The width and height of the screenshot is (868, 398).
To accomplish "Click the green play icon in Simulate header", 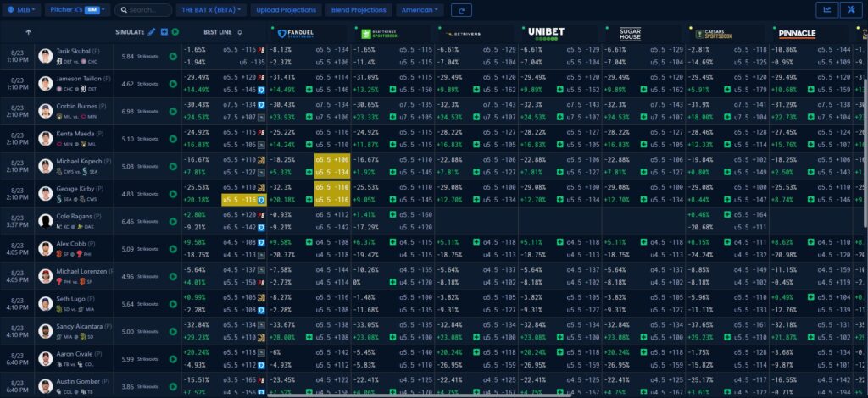I will (175, 32).
